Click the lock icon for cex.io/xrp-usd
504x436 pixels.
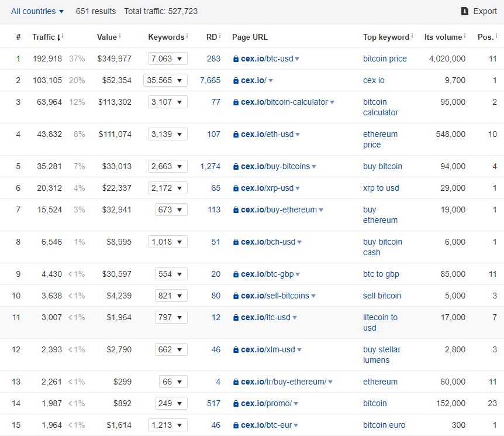tap(236, 188)
